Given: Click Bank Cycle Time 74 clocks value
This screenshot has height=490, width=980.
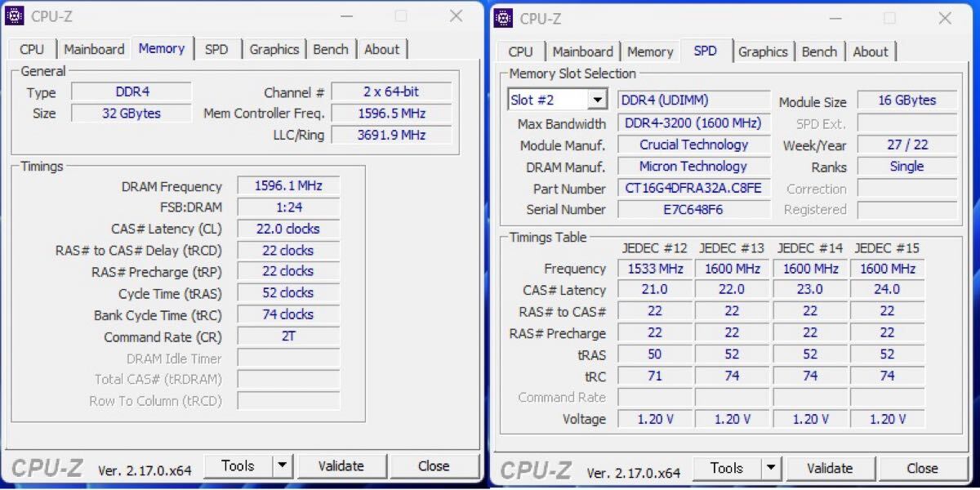Looking at the screenshot, I should (288, 314).
